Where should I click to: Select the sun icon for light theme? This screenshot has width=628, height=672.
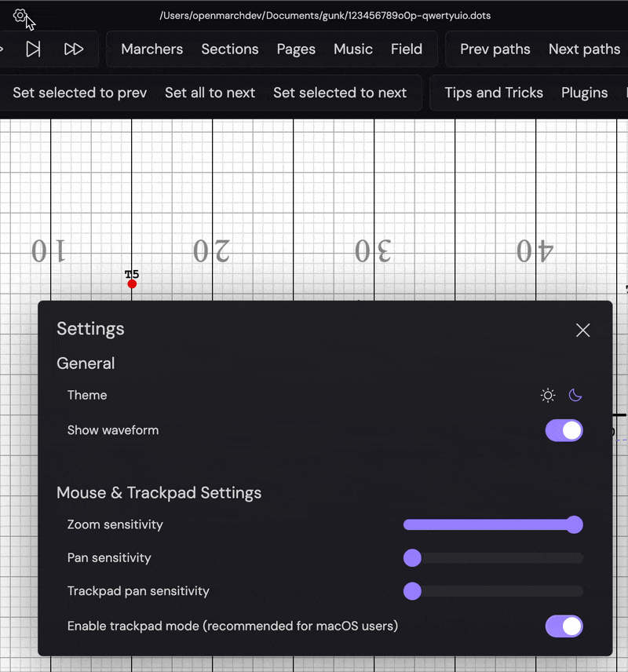coord(548,395)
